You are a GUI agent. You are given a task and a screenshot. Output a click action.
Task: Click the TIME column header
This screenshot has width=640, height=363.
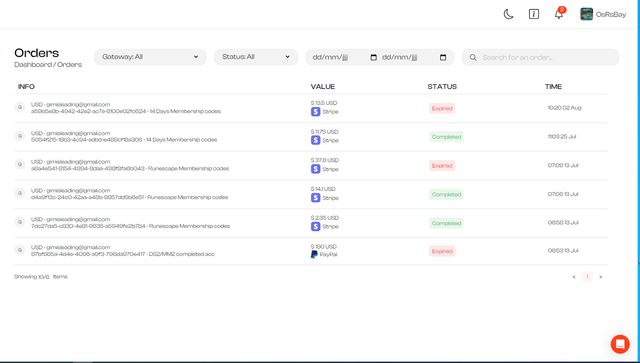[553, 87]
